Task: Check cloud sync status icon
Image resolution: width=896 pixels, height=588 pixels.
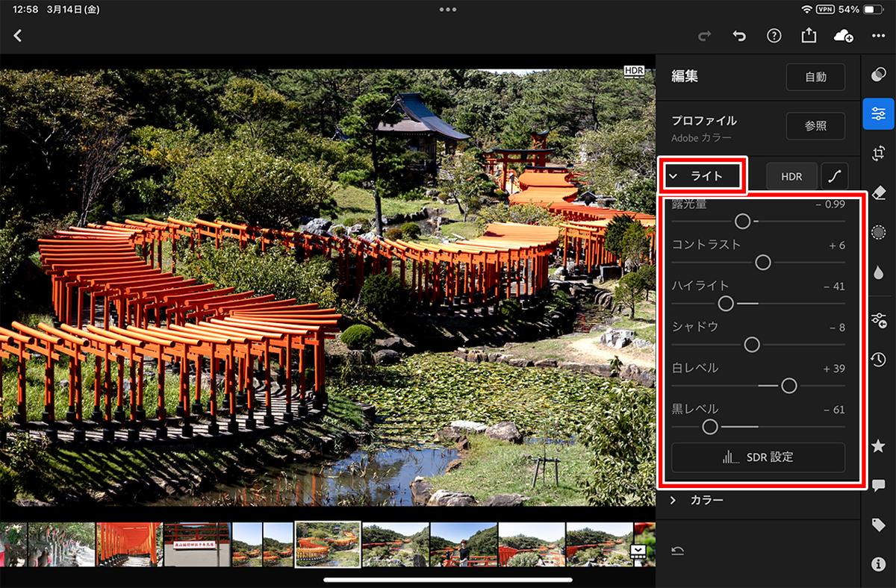Action: coord(843,36)
